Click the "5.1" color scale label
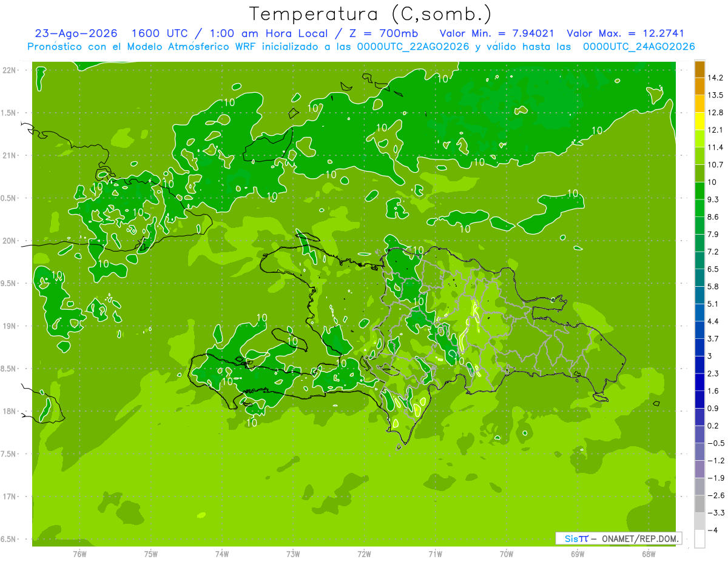The image size is (728, 562). coord(713,304)
